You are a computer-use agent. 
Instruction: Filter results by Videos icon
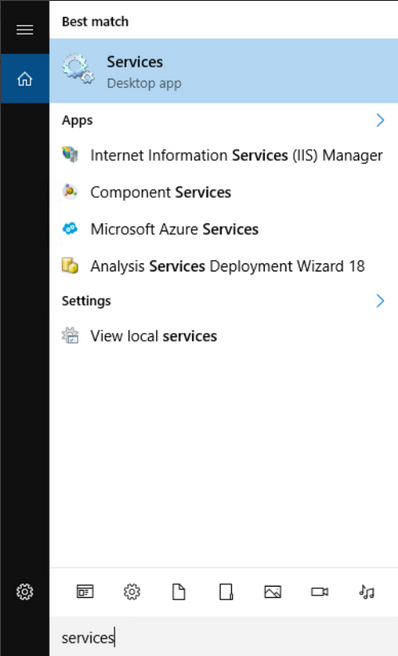coord(320,592)
